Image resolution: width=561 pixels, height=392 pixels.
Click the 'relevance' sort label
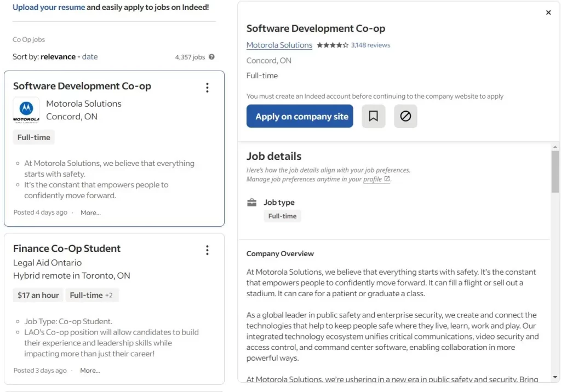58,56
